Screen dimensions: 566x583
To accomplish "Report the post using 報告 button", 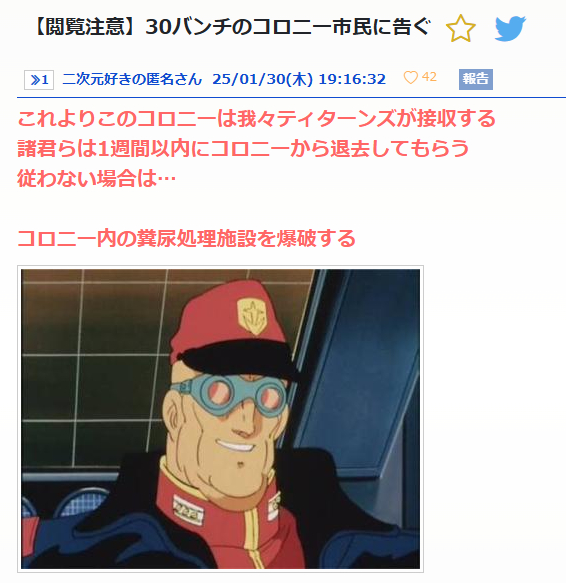I will coord(476,79).
